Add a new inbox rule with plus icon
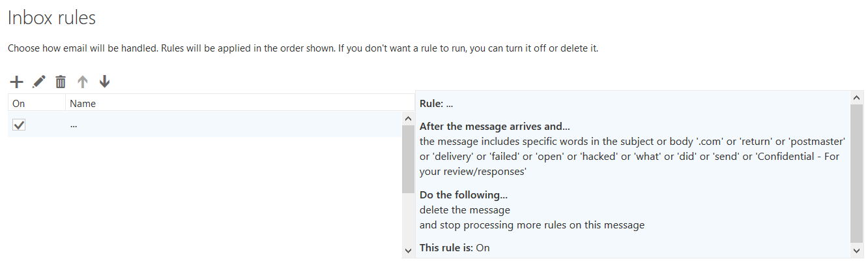This screenshot has height=263, width=868. 16,82
